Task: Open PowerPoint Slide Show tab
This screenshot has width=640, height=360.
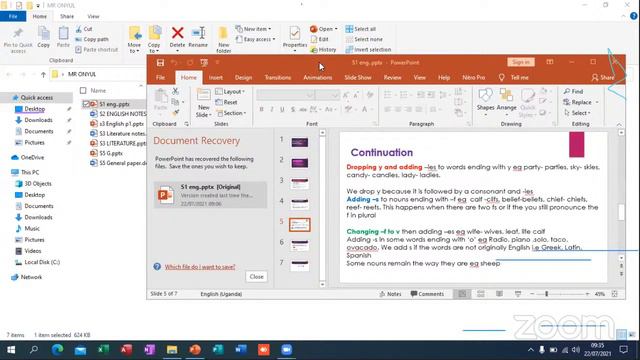Action: coord(358,78)
